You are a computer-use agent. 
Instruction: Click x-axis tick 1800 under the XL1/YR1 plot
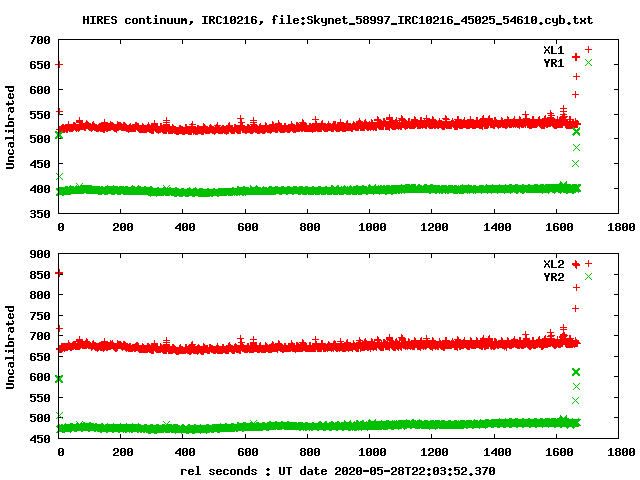tap(621, 227)
